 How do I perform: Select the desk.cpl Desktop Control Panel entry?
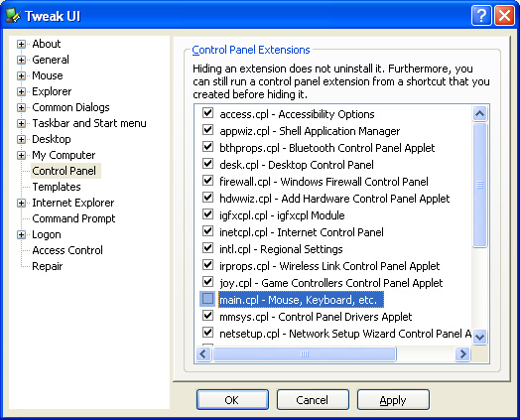click(297, 165)
